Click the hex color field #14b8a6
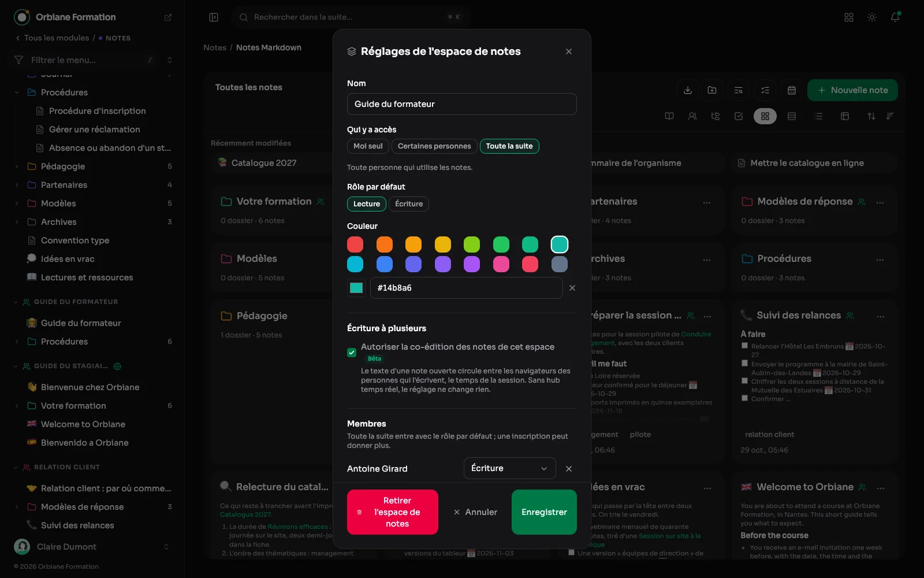 [467, 288]
